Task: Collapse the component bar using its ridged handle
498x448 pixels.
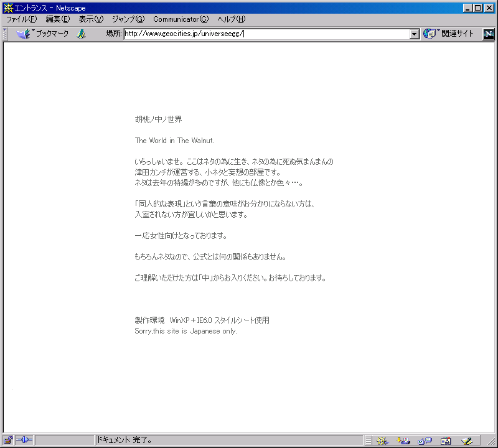Action: pyautogui.click(x=368, y=441)
